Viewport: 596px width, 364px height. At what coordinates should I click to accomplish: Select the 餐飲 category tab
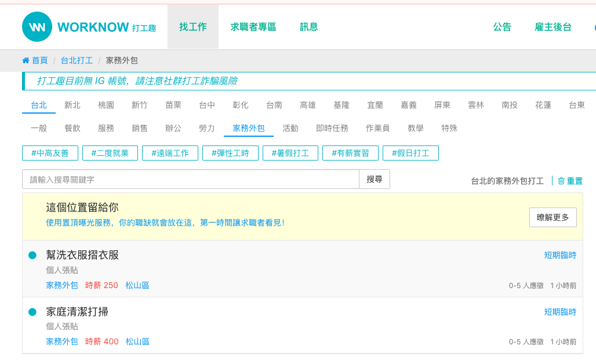pyautogui.click(x=72, y=128)
